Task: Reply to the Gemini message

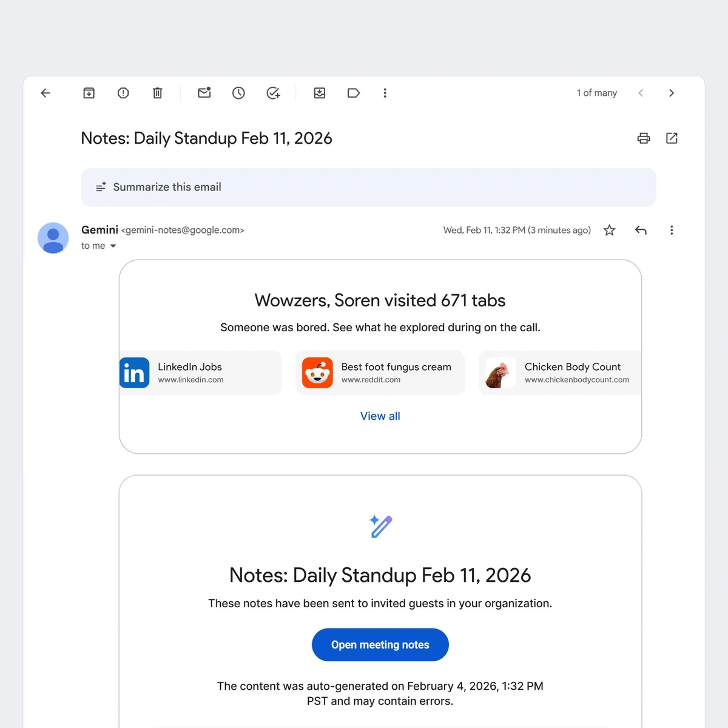Action: [x=641, y=230]
